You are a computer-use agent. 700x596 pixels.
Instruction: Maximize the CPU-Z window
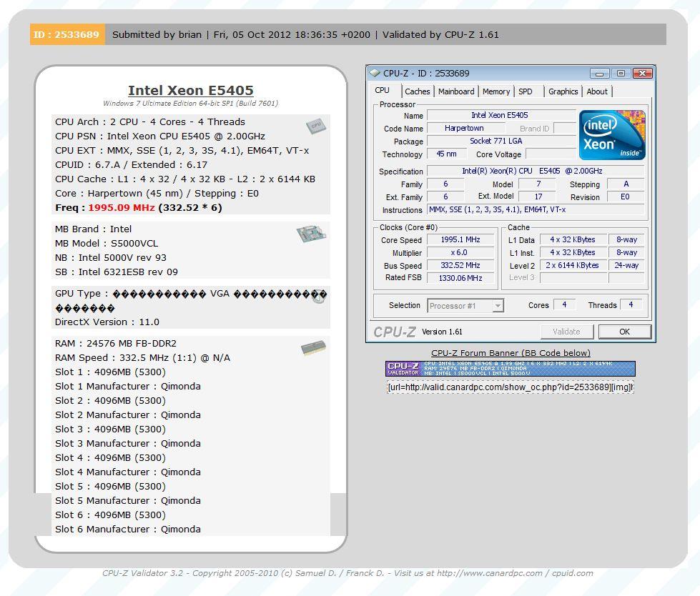point(621,73)
